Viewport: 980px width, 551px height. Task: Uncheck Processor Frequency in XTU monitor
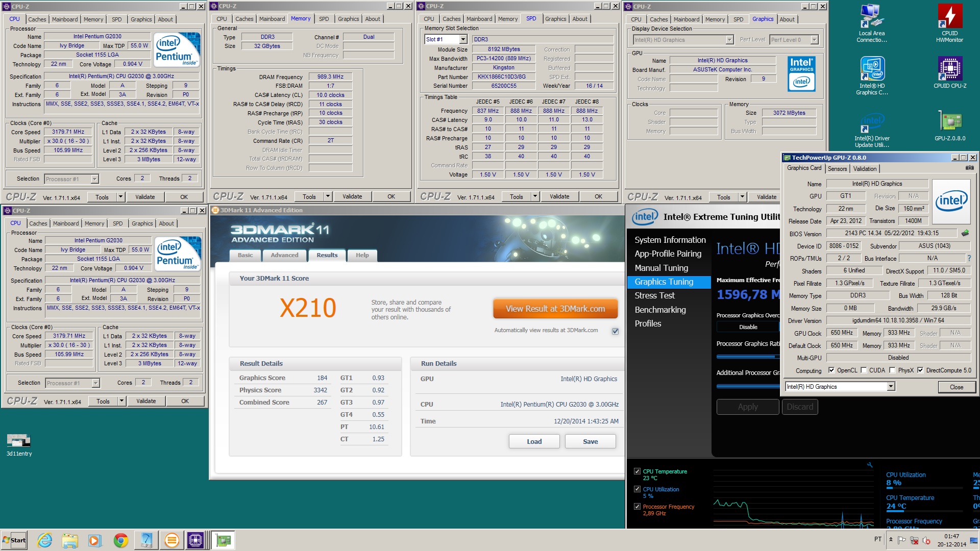637,507
